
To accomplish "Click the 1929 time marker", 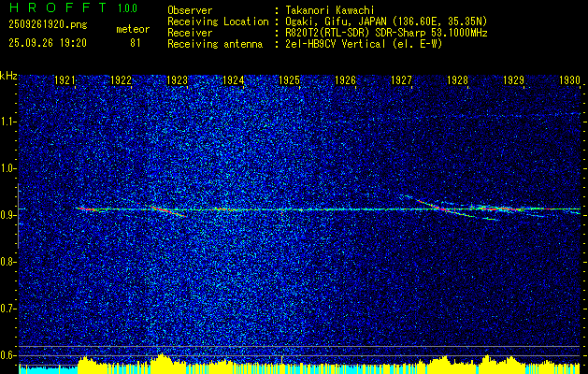I will [514, 79].
